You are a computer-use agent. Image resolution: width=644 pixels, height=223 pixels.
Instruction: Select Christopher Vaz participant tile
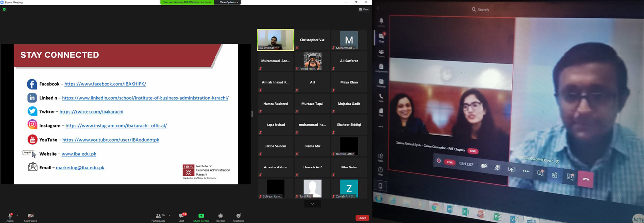[312, 40]
